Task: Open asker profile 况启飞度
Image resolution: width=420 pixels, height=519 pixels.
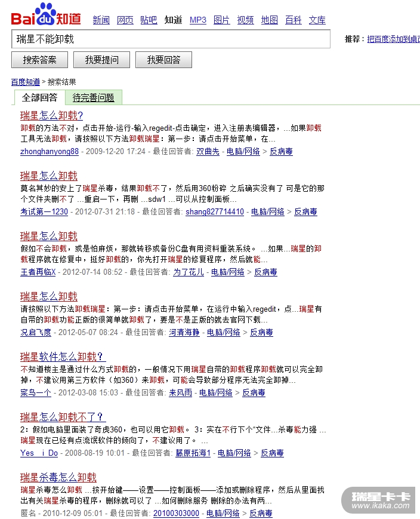Action: pos(36,332)
